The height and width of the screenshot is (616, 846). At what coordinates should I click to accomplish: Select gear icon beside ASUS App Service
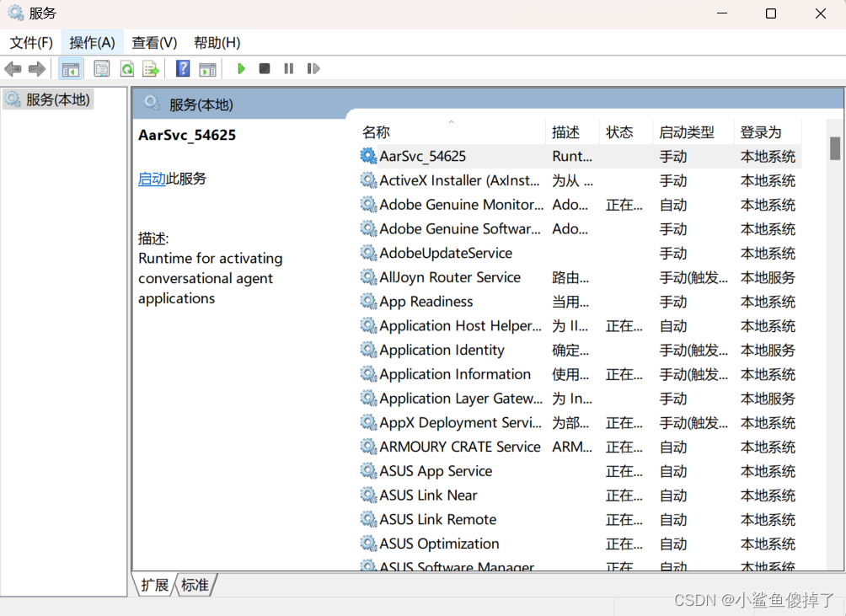pos(368,471)
